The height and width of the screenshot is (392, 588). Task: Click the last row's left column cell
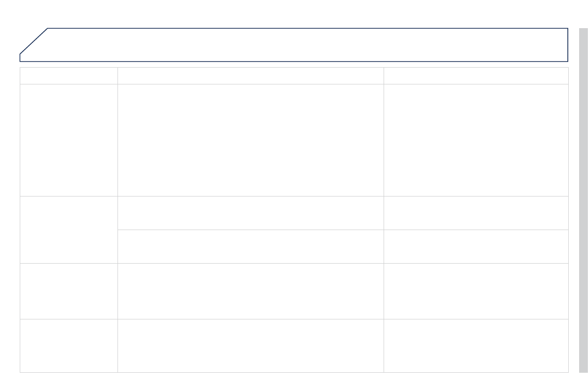click(x=69, y=346)
